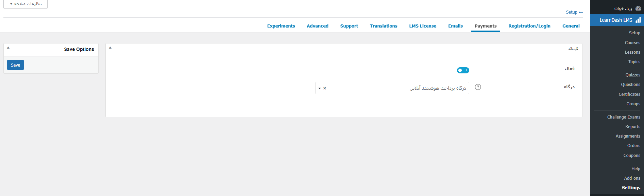
Task: Open LearnDash LMS sidebar menu
Action: point(617,20)
